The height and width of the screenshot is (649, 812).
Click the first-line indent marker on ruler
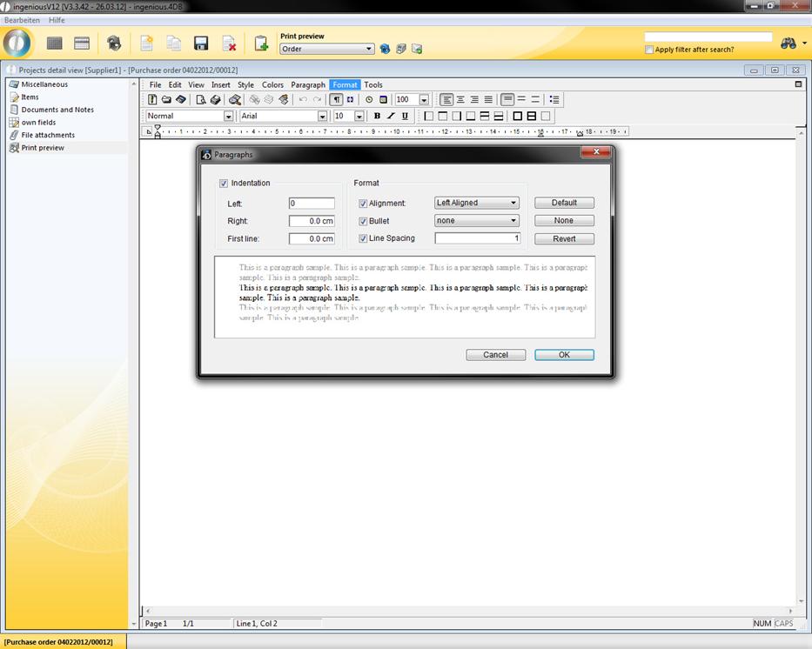[158, 128]
